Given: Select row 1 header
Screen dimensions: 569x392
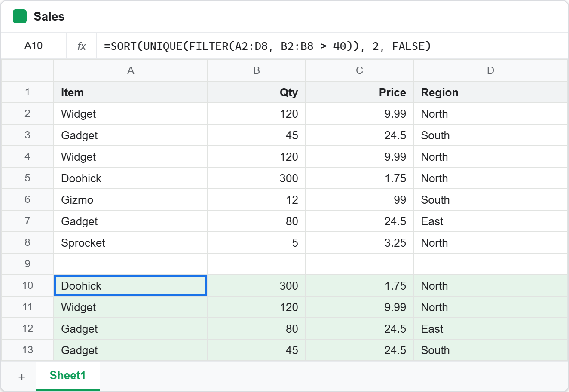Looking at the screenshot, I should click(28, 92).
